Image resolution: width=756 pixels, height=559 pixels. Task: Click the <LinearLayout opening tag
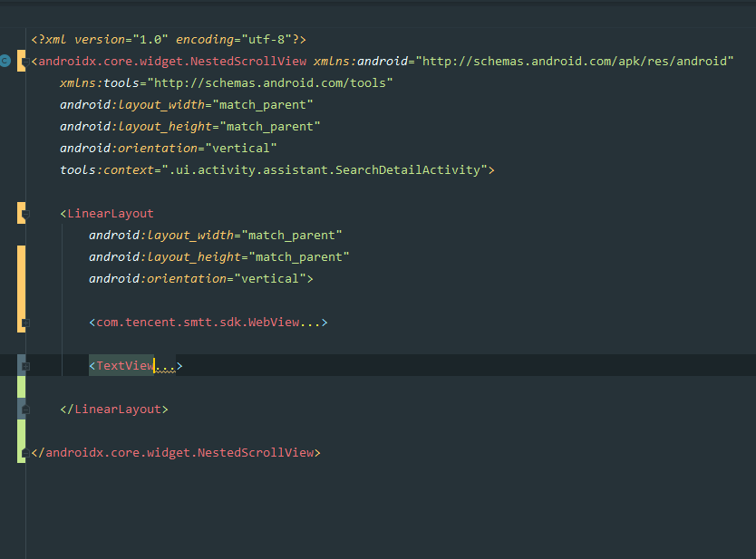click(x=107, y=214)
